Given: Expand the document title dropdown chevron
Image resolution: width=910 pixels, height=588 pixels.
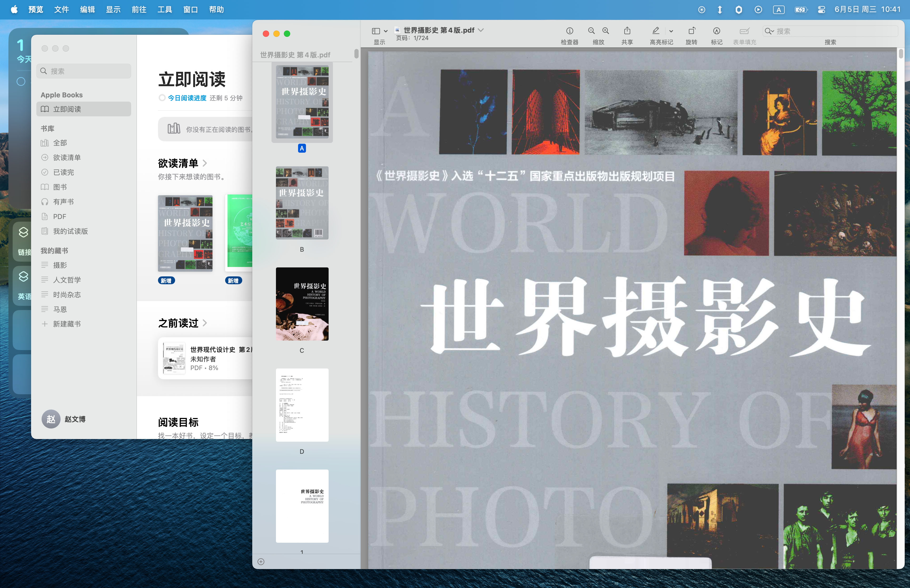Looking at the screenshot, I should (481, 30).
